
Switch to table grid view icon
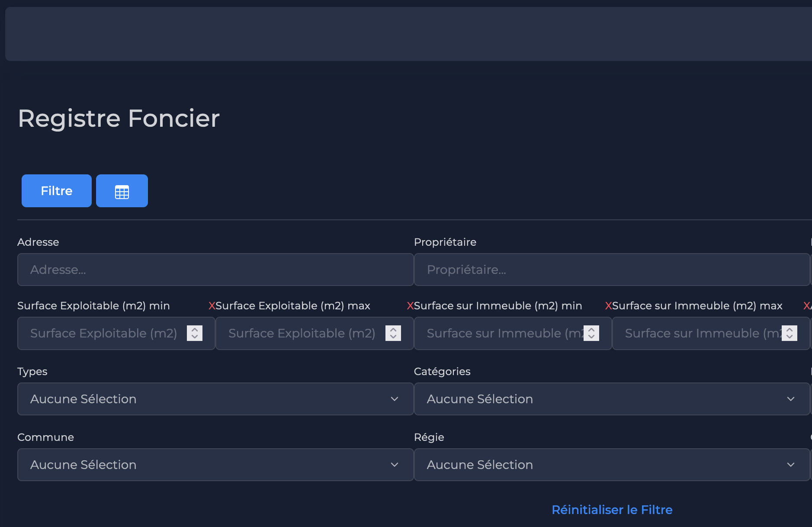122,191
